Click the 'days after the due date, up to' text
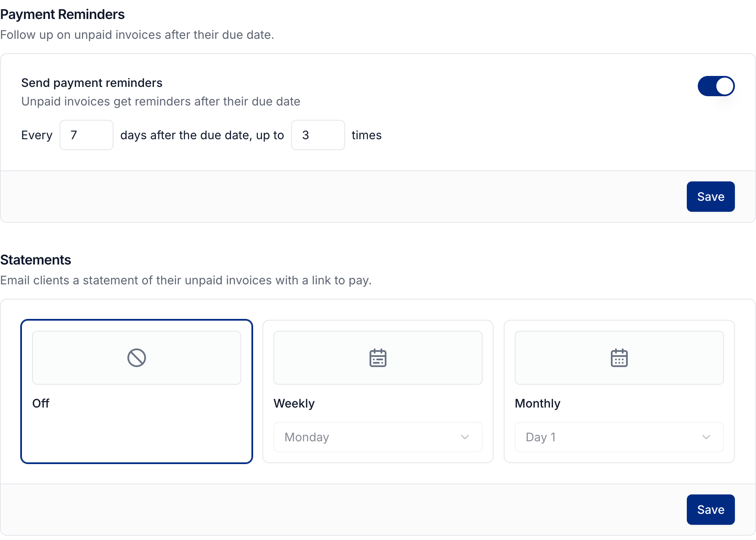The image size is (756, 540). [x=202, y=135]
